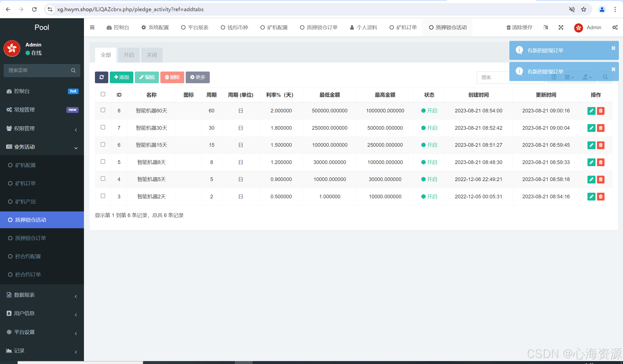Tick the checkbox for row ID 8

[103, 110]
